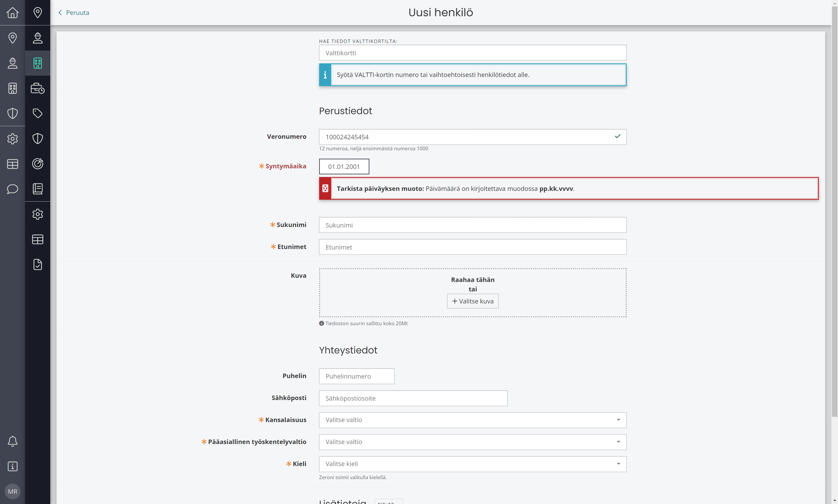Screen dimensions: 838x504
Task: Open the grey building icon in the first column
Action: pyautogui.click(x=13, y=88)
